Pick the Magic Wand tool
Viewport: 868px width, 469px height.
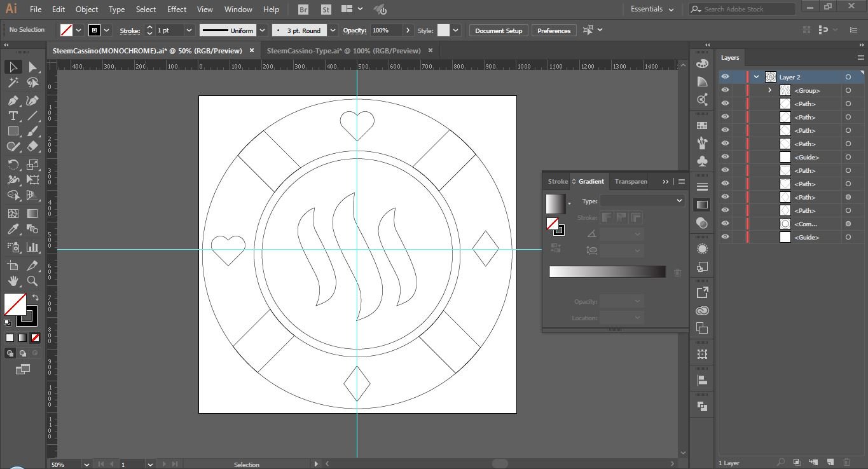[x=13, y=83]
